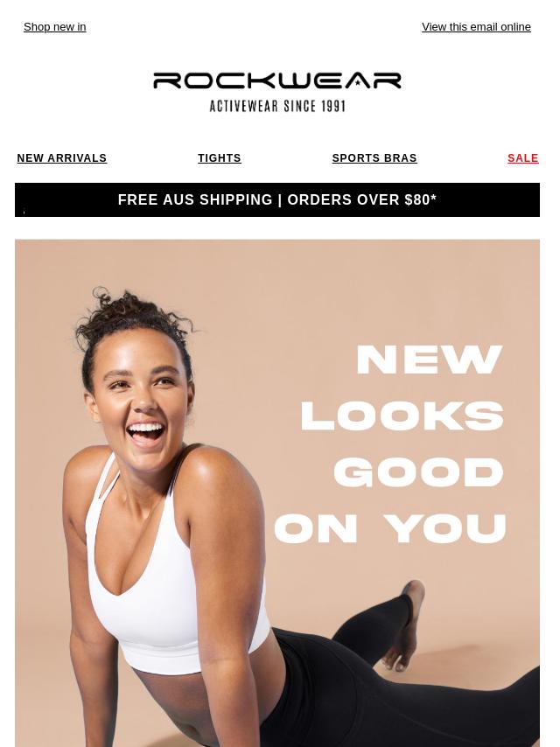The image size is (560, 747).
Task: Click the Rockwear logo wordmark
Action: click(276, 80)
